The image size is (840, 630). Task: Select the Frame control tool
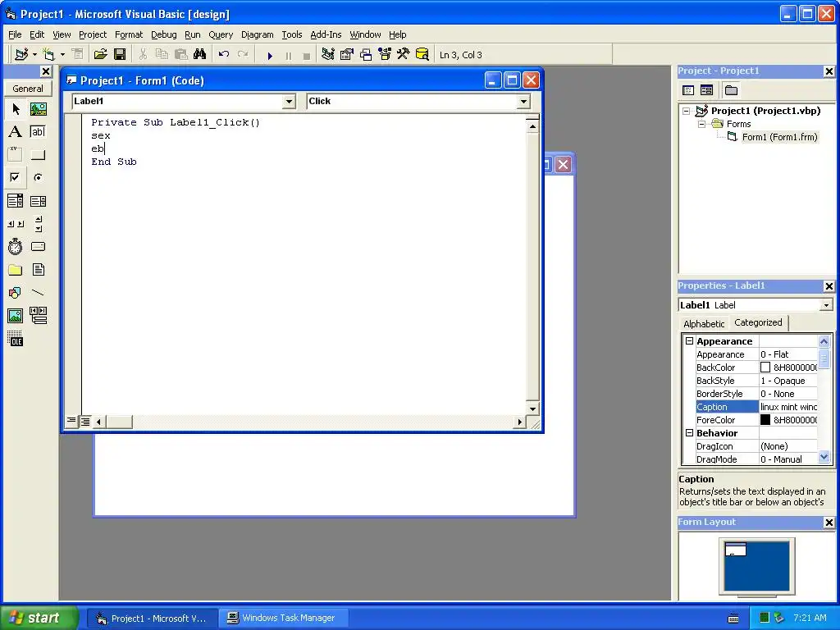[x=16, y=155]
